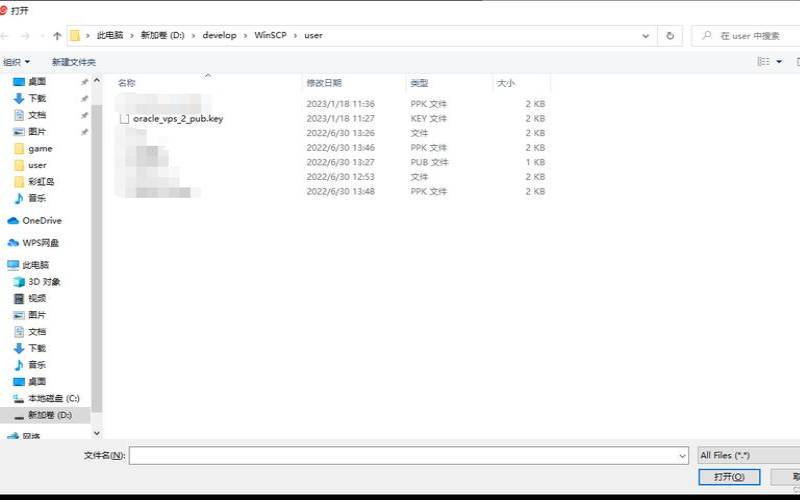The height and width of the screenshot is (500, 800).
Task: Open the All Files (*.*) type filter
Action: (x=748, y=455)
